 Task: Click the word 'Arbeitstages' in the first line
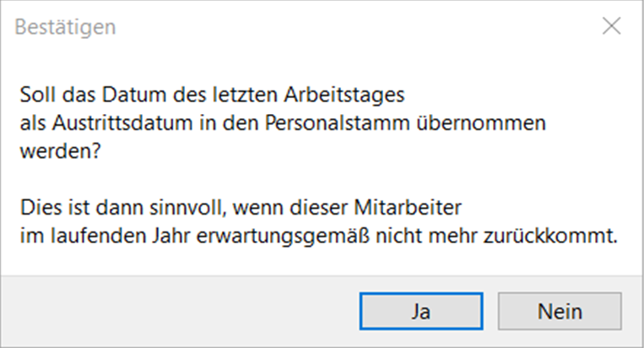344,95
